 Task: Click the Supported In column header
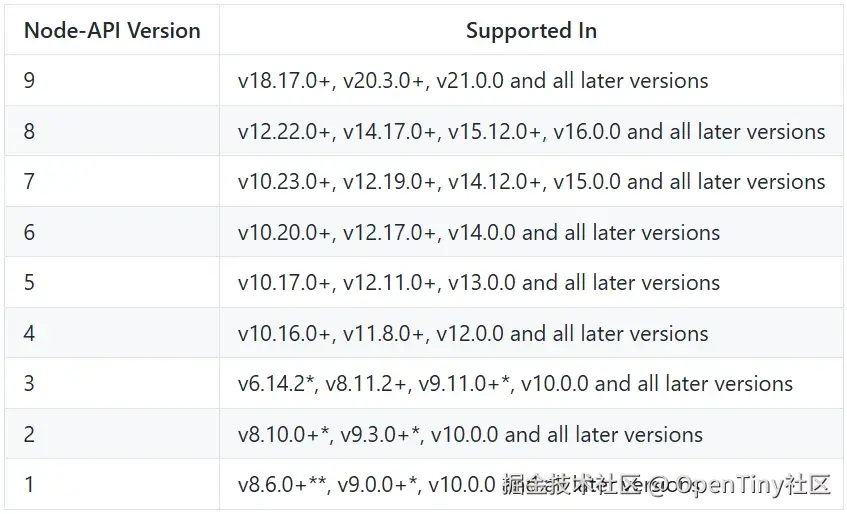pos(531,30)
